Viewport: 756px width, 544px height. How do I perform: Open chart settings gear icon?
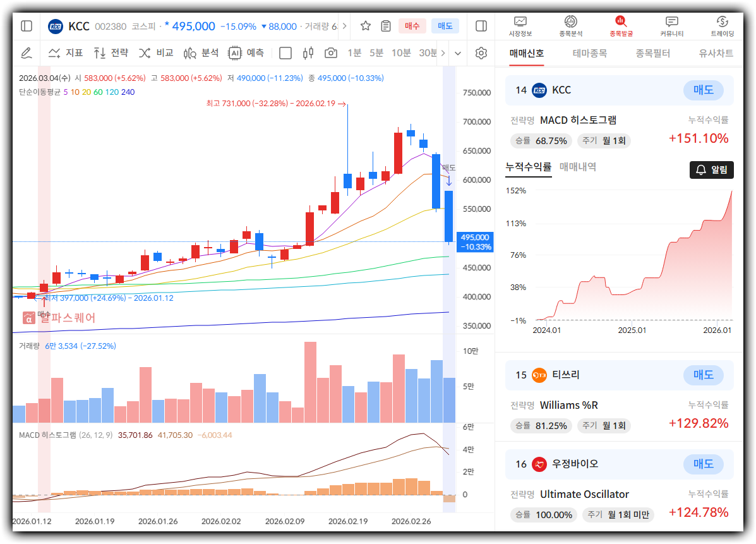tap(481, 53)
